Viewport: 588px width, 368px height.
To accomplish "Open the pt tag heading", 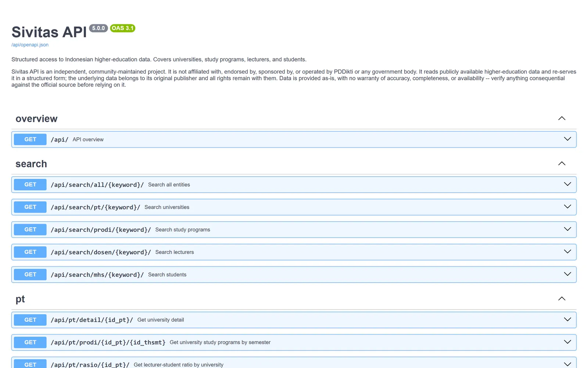I will pos(20,299).
